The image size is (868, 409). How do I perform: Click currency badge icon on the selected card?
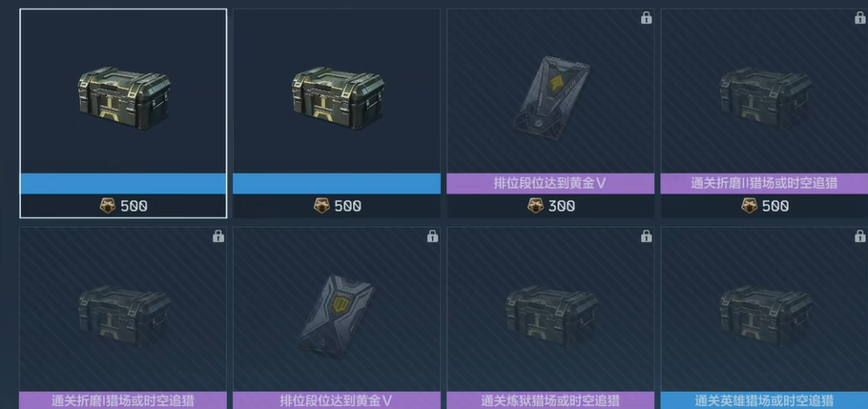(x=108, y=206)
